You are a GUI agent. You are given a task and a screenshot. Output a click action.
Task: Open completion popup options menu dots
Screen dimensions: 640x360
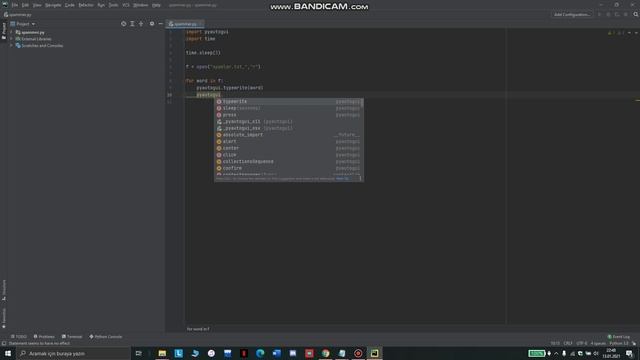point(360,178)
